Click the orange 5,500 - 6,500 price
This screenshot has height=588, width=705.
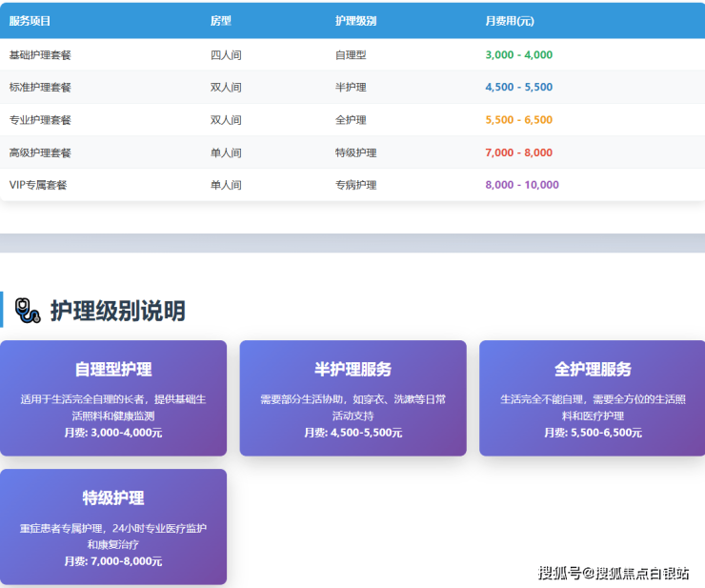pos(518,120)
